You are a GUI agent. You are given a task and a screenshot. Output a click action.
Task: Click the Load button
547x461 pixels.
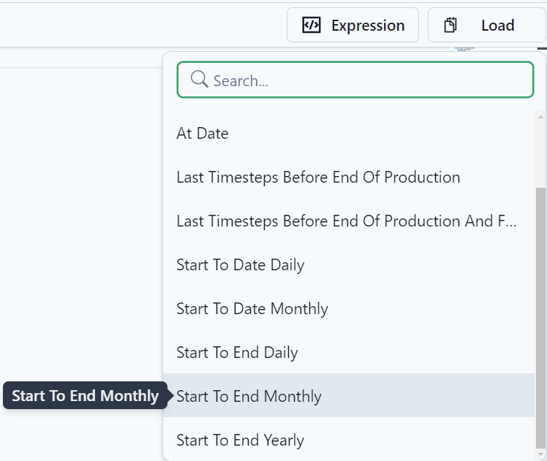point(487,25)
